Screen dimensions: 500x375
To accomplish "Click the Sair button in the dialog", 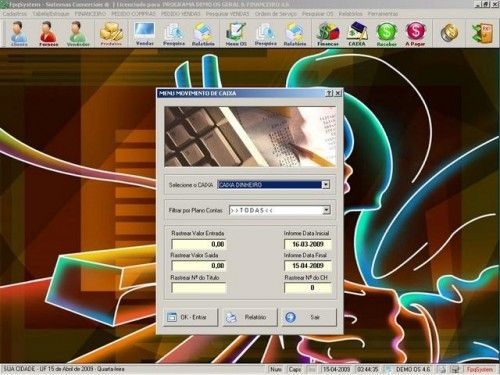I will 309,317.
